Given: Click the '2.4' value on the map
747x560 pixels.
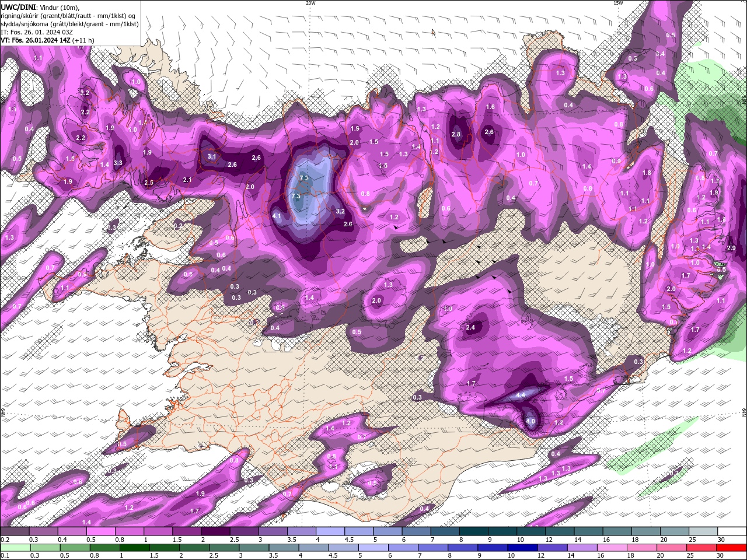Looking at the screenshot, I should coord(471,327).
